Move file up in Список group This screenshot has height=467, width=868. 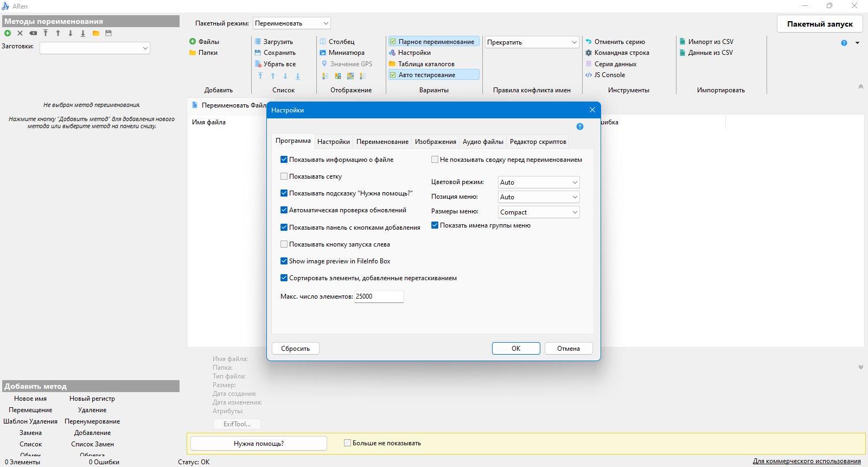[273, 76]
